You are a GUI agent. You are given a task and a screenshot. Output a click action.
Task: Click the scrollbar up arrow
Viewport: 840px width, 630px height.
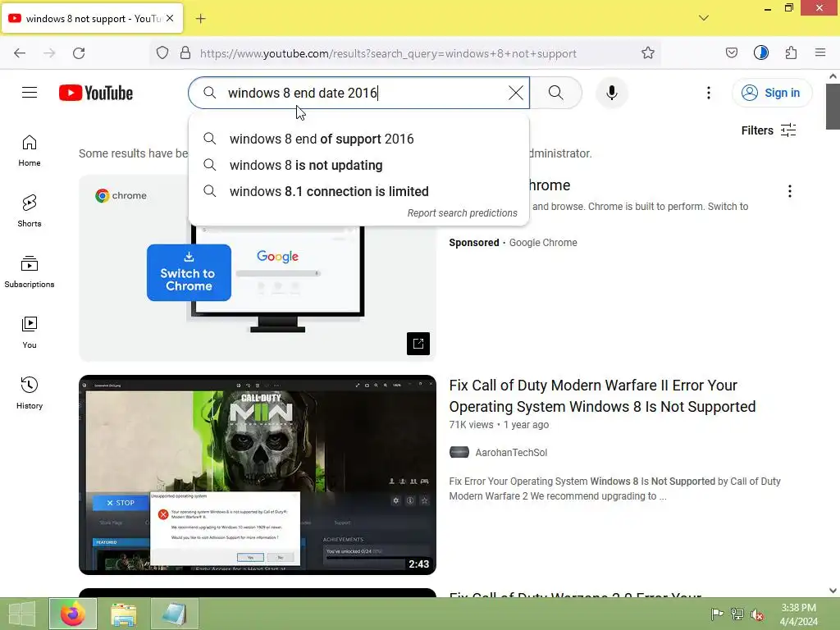(833, 76)
